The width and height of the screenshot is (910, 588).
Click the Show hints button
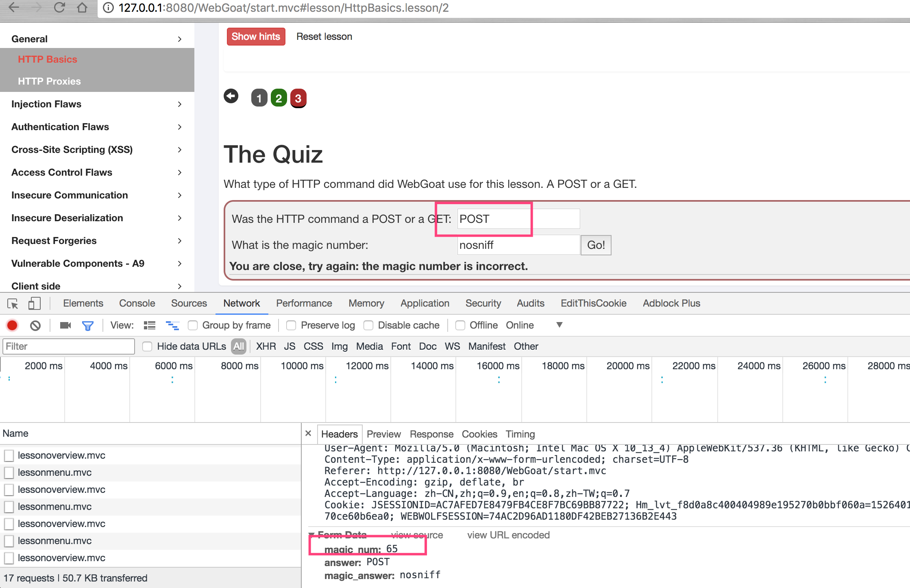click(256, 37)
